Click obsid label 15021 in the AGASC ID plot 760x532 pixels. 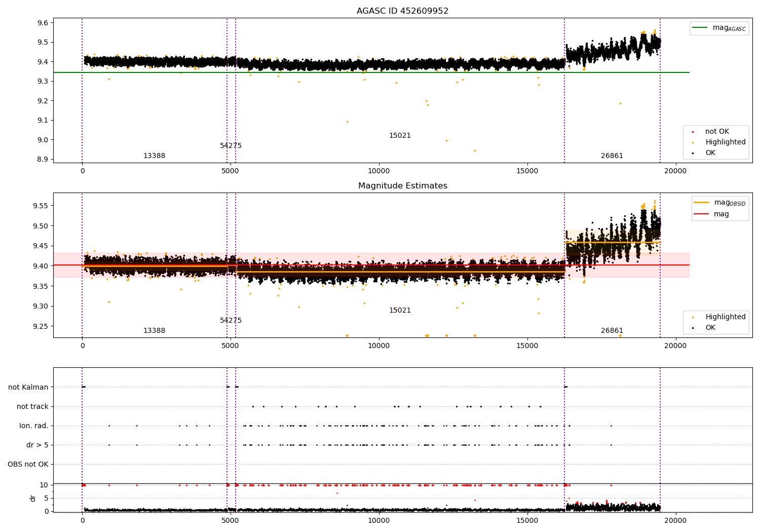[400, 136]
